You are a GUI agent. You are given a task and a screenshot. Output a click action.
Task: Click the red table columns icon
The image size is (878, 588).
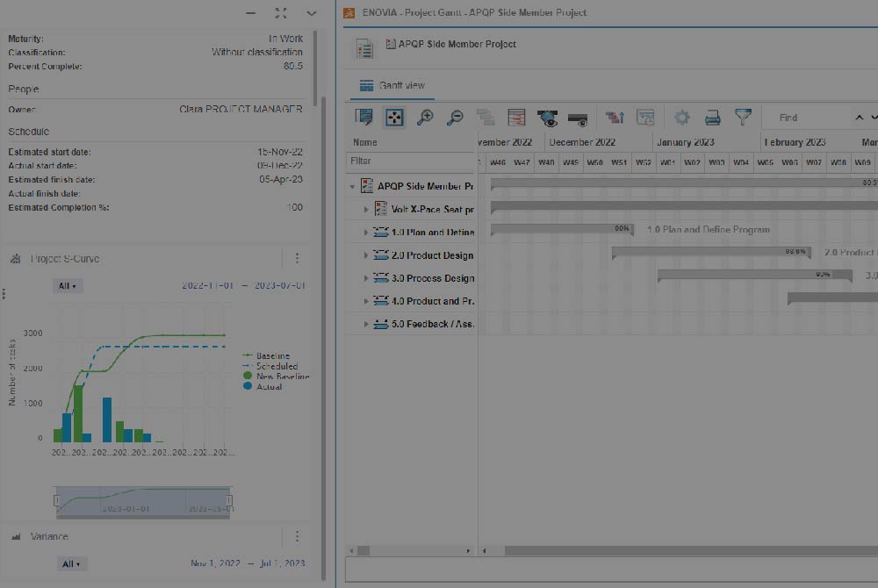(516, 118)
